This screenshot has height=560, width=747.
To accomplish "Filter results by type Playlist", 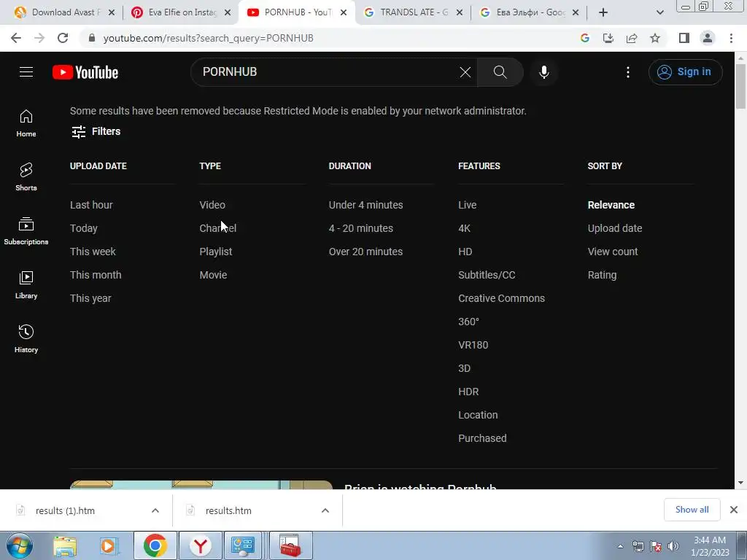I will [x=216, y=252].
